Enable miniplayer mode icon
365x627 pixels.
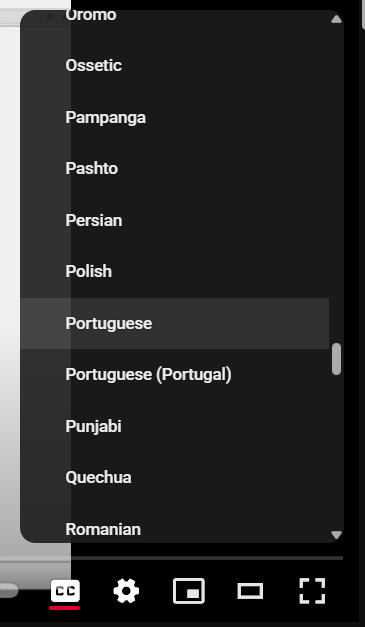[189, 591]
